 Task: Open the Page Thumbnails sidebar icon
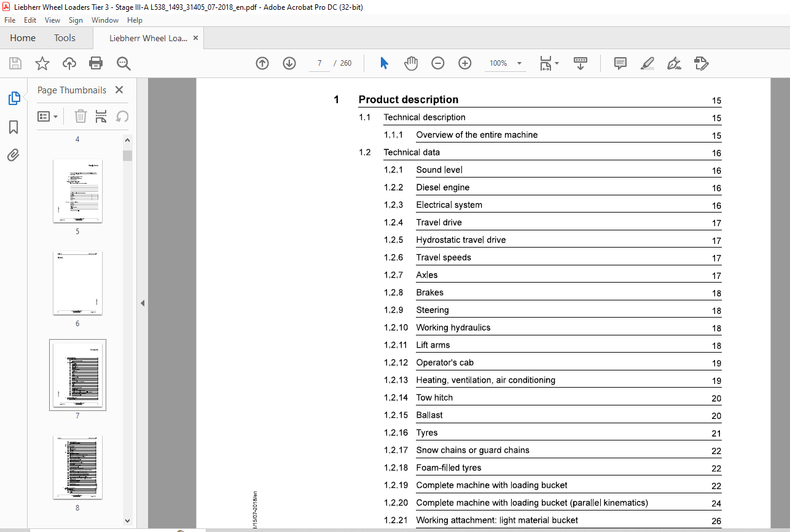(14, 98)
